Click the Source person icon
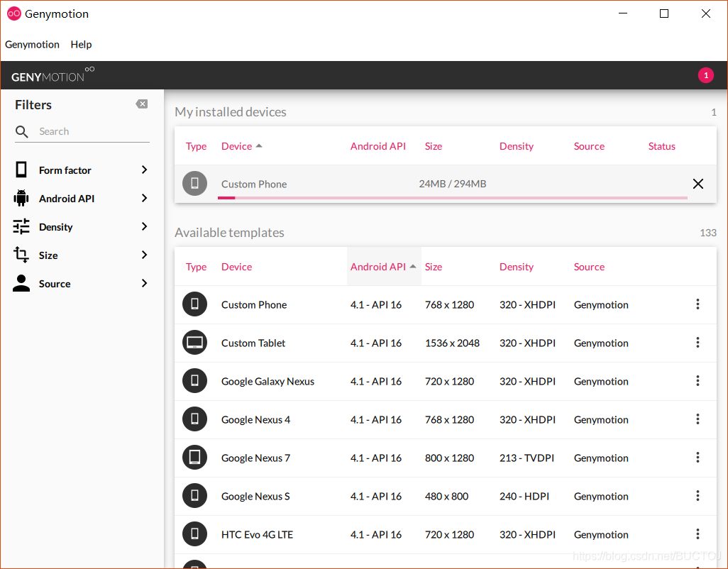 [x=21, y=283]
